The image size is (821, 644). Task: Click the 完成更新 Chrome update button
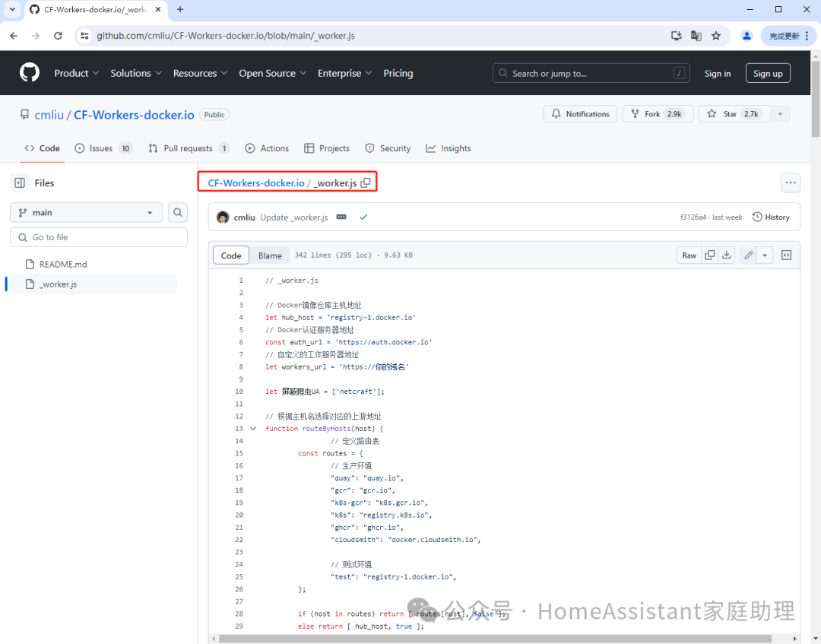(788, 36)
